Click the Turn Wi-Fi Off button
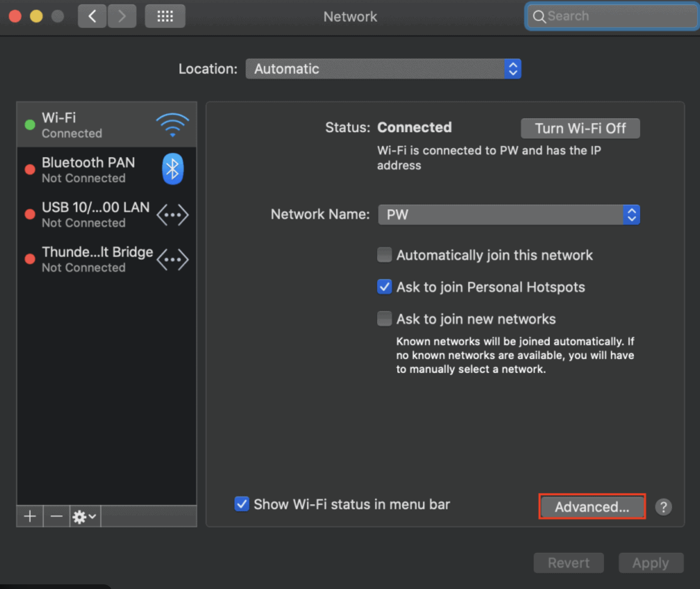This screenshot has width=700, height=589. [580, 128]
